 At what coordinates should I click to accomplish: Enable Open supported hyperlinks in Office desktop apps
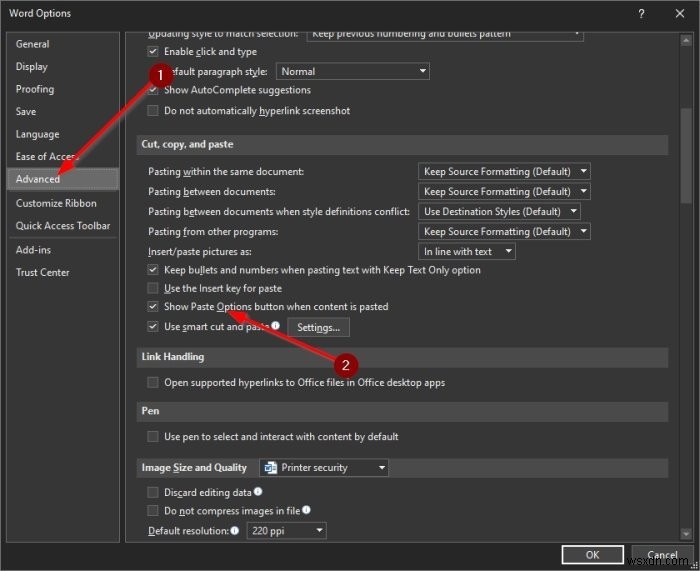(x=153, y=382)
